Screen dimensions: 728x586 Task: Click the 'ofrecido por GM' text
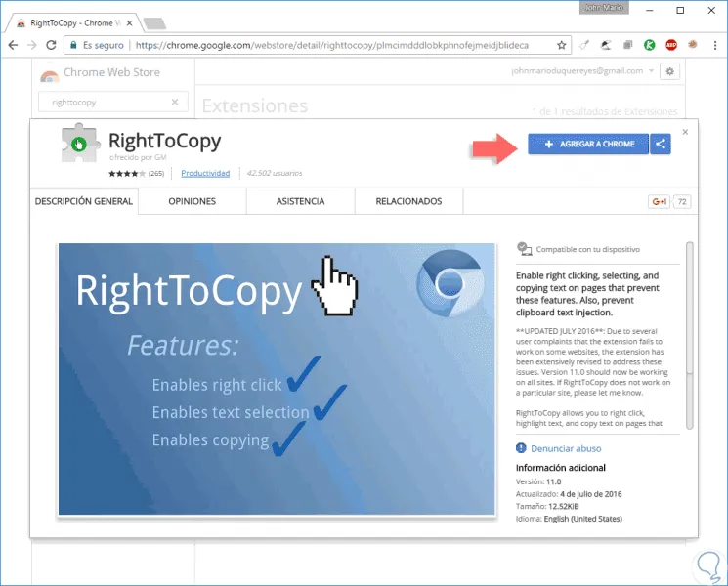pyautogui.click(x=138, y=157)
